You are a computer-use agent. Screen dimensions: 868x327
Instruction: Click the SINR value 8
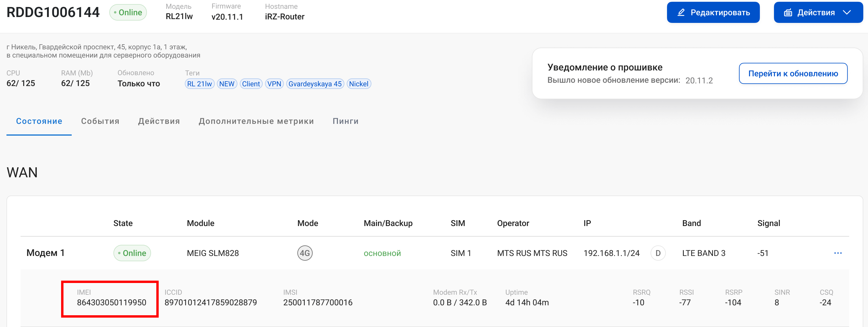(x=776, y=302)
